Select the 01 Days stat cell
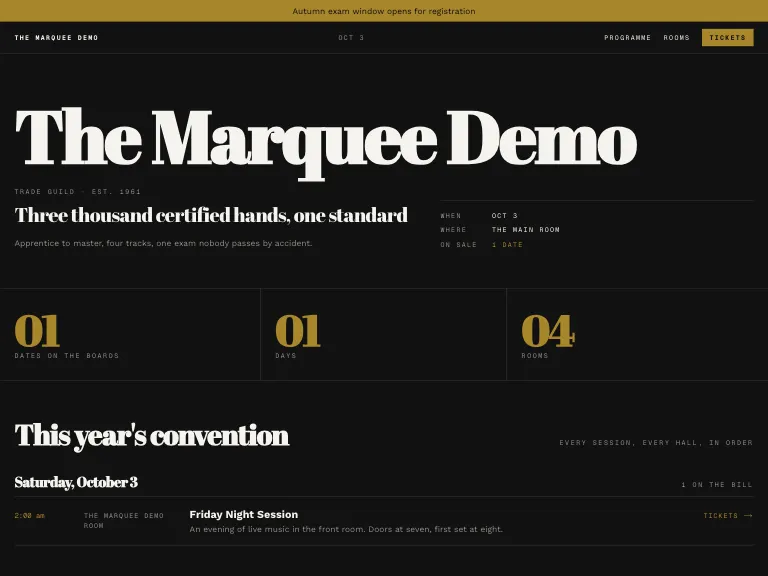 click(x=384, y=335)
